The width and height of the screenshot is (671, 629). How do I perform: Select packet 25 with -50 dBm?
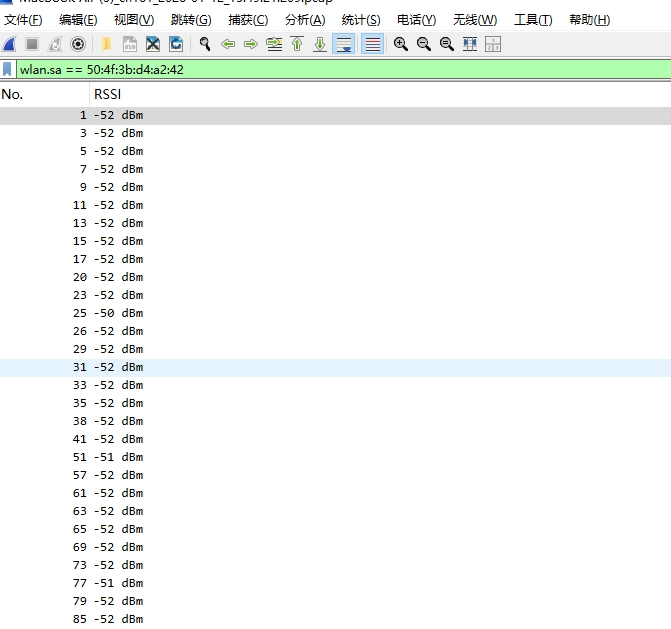pos(336,313)
